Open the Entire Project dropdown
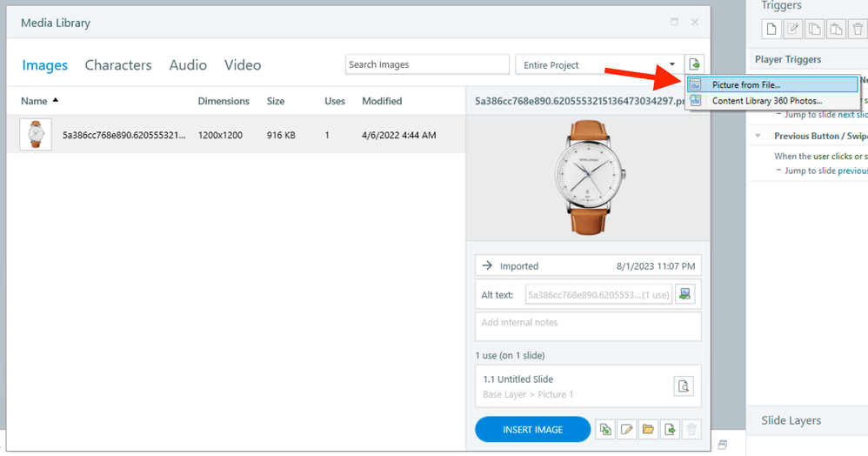The width and height of the screenshot is (868, 456). click(599, 64)
